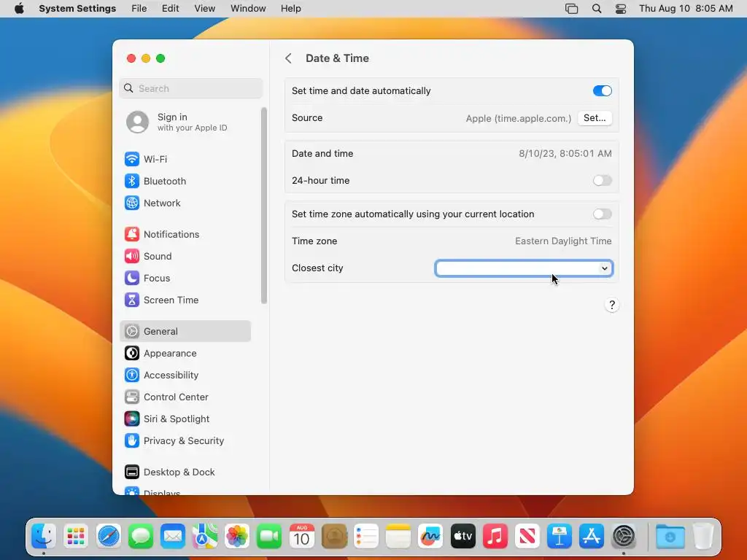
Task: Open the Window menu
Action: (x=248, y=9)
